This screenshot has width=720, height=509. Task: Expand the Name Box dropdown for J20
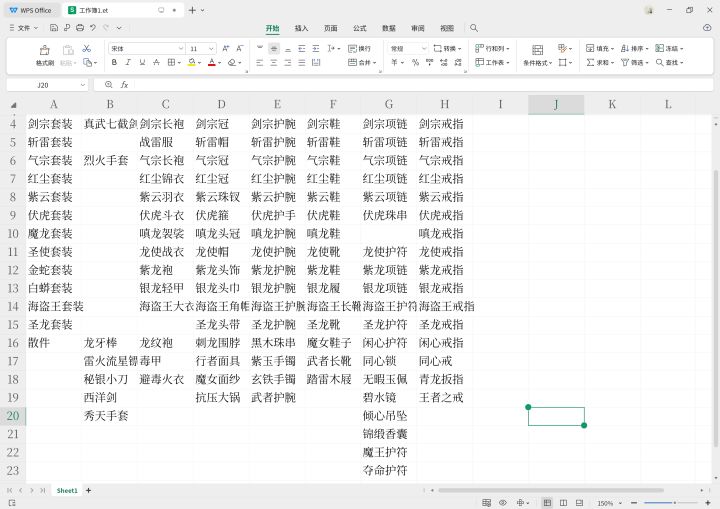(x=83, y=85)
